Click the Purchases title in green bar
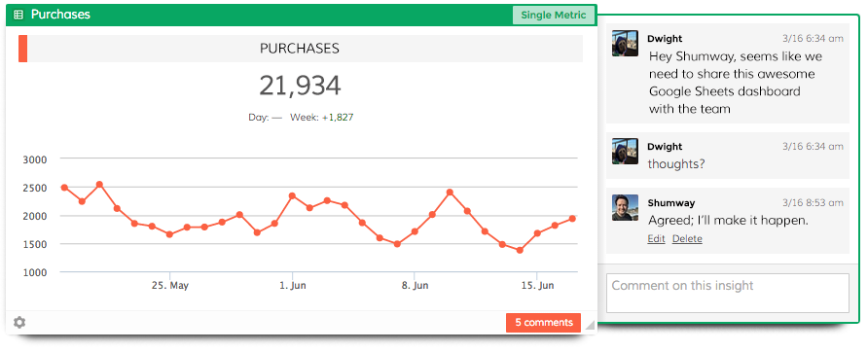Image resolution: width=868 pixels, height=352 pixels. tap(60, 15)
